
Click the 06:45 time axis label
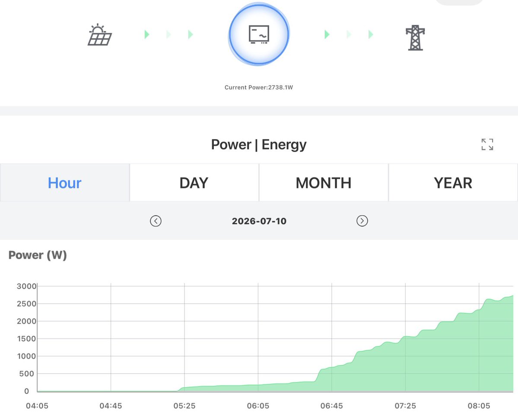[332, 406]
